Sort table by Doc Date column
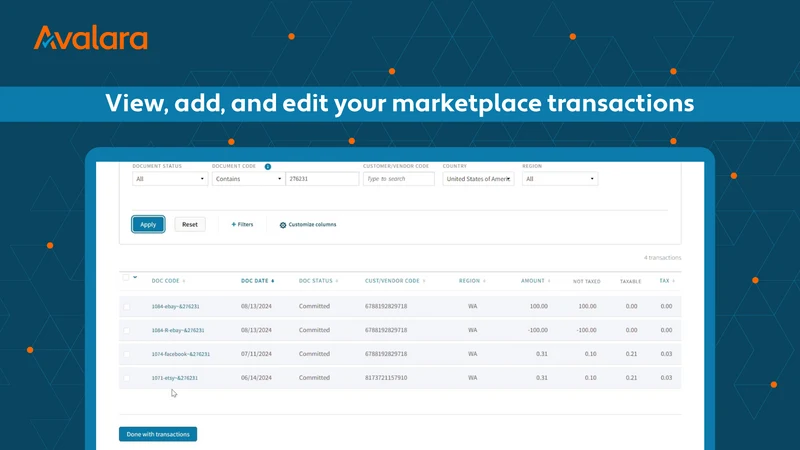Viewport: 800px width, 450px height. point(258,281)
